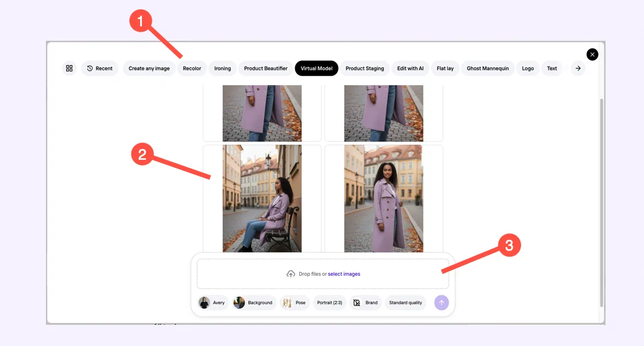This screenshot has width=644, height=346.
Task: Open the Recent tab
Action: pyautogui.click(x=99, y=68)
